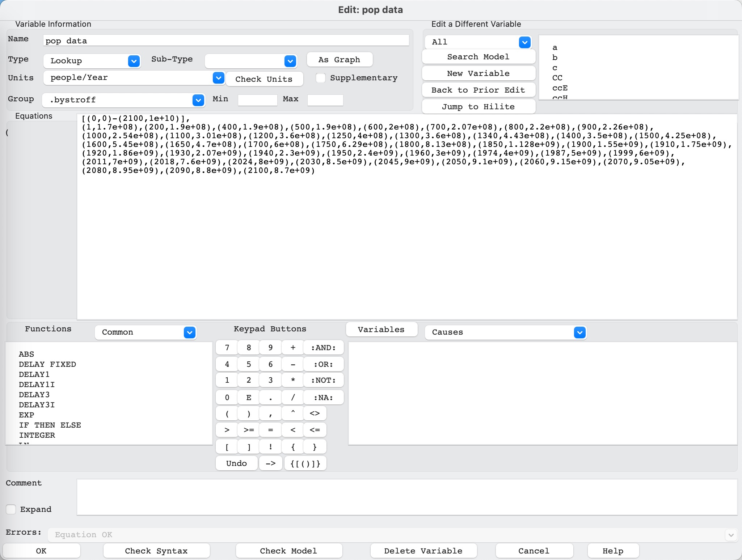This screenshot has height=560, width=742.
Task: Click the Max input field
Action: coord(325,100)
